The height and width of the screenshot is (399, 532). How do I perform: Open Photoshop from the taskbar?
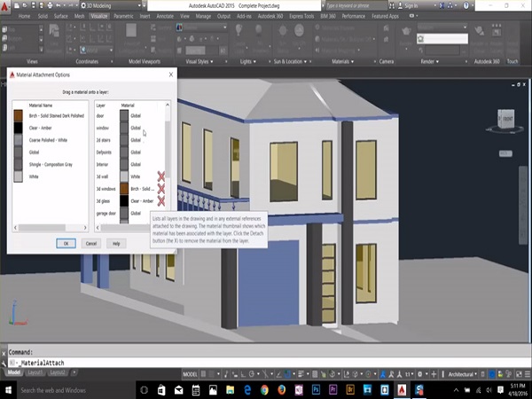316,390
